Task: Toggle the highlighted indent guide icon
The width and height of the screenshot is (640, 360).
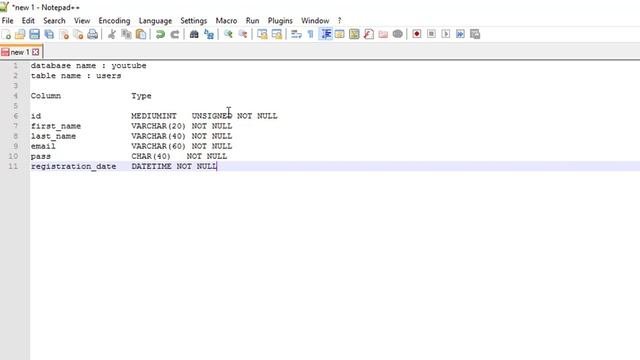Action: coord(326,34)
